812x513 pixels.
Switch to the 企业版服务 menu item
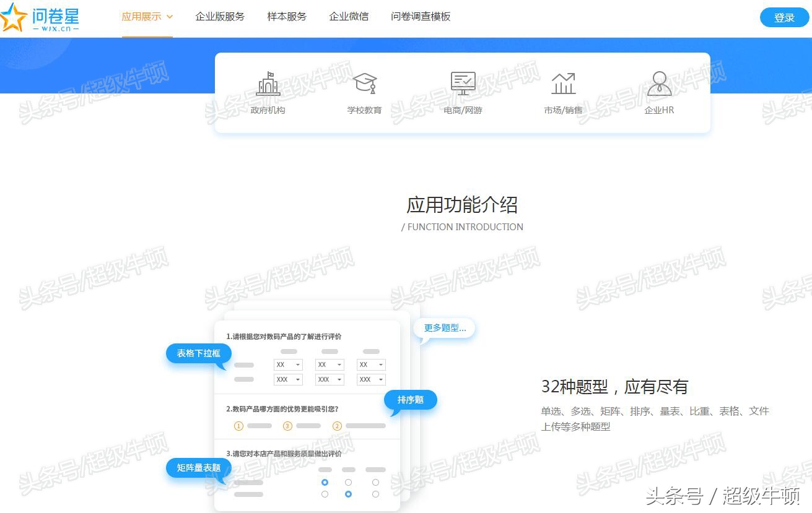click(x=220, y=17)
